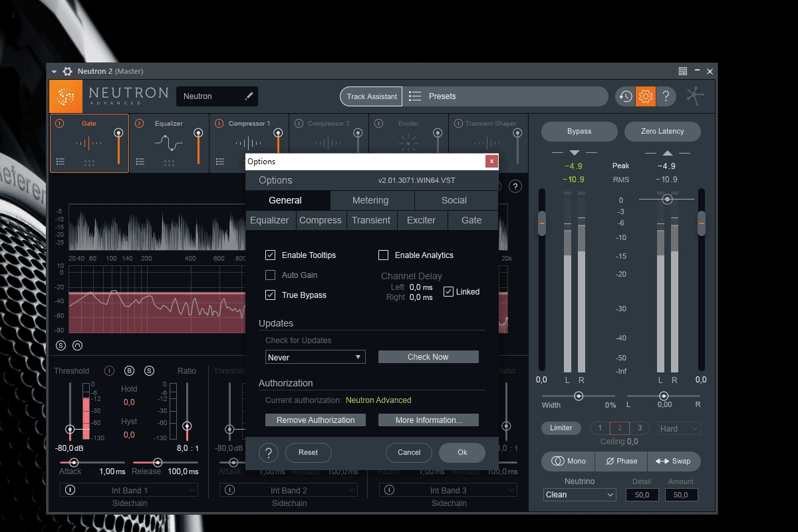Open Compressor 1 module preset list icon
Viewport: 798px width, 532px height.
coord(220,162)
